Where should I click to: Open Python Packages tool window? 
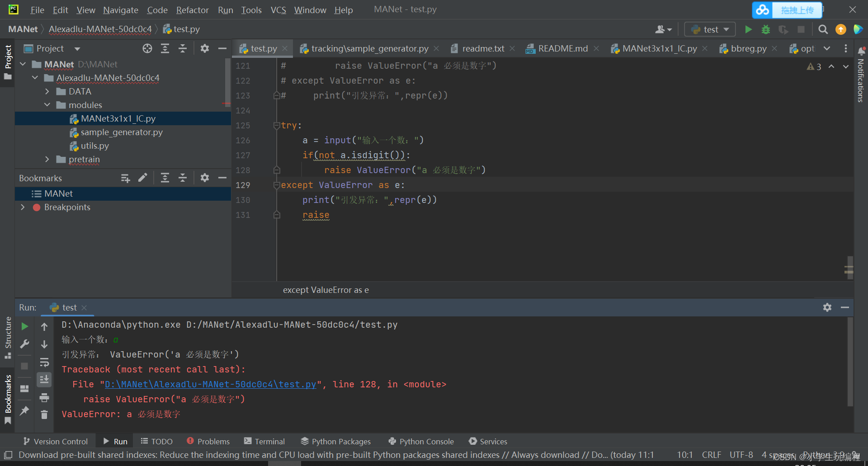pos(335,442)
